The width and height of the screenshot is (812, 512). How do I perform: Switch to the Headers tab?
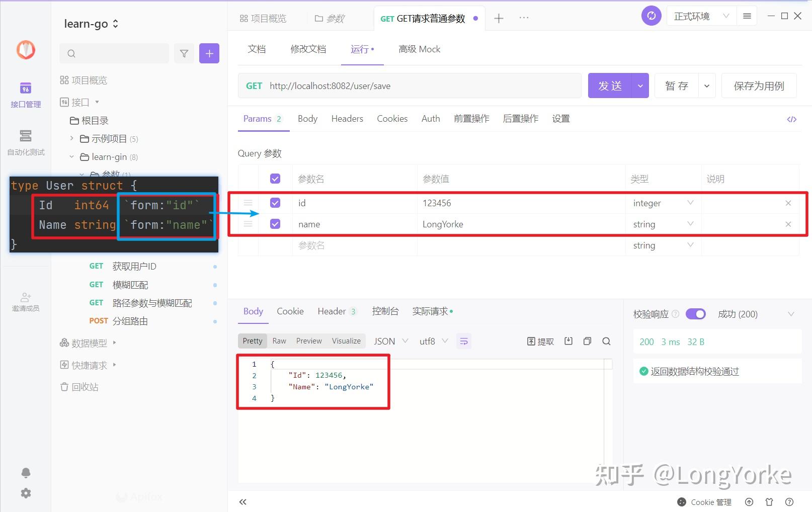pyautogui.click(x=347, y=119)
